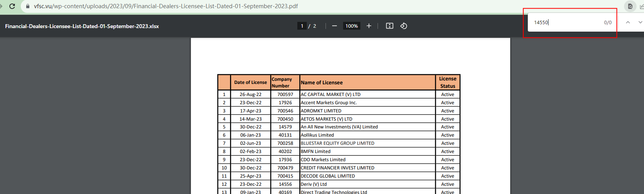This screenshot has width=644, height=194.
Task: Click 'An All New Investments (VA) Limited' cell
Action: [367, 127]
